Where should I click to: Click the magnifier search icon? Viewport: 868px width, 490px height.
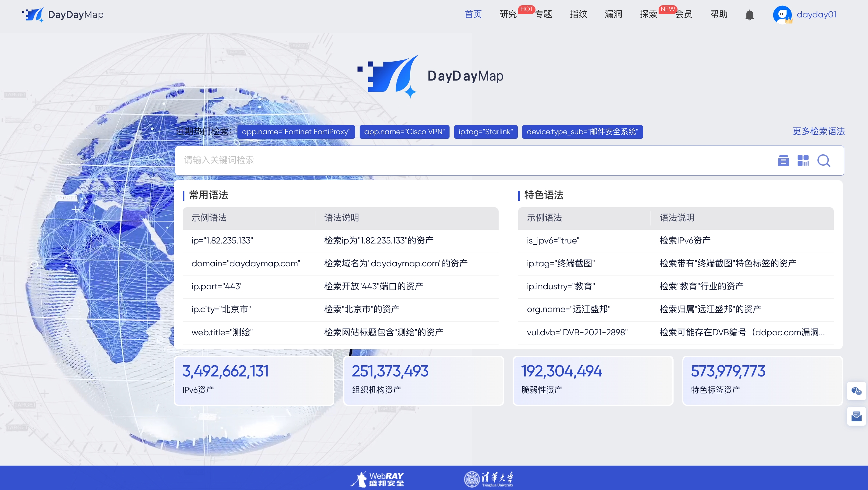pos(824,160)
